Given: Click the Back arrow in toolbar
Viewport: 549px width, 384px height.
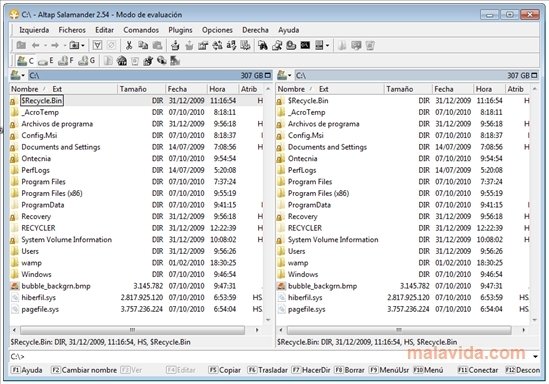Looking at the screenshot, I should pos(36,45).
